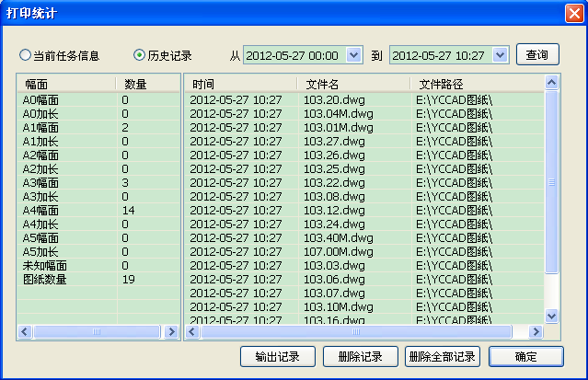Select the record 107.00M.dwg
The height and width of the screenshot is (380, 588).
click(364, 252)
